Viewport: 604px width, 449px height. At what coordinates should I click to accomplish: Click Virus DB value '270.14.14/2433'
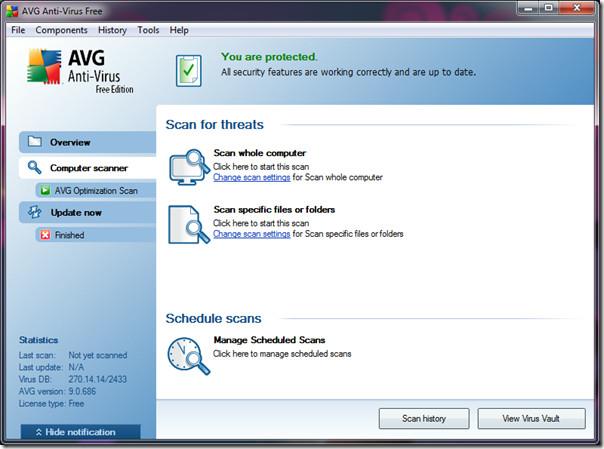(x=97, y=379)
